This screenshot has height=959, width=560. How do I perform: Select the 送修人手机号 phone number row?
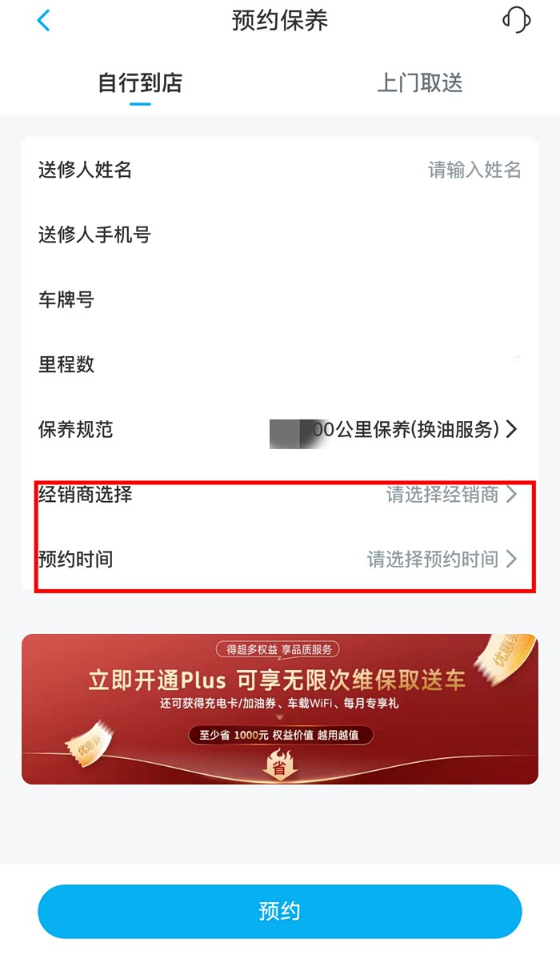(x=280, y=235)
